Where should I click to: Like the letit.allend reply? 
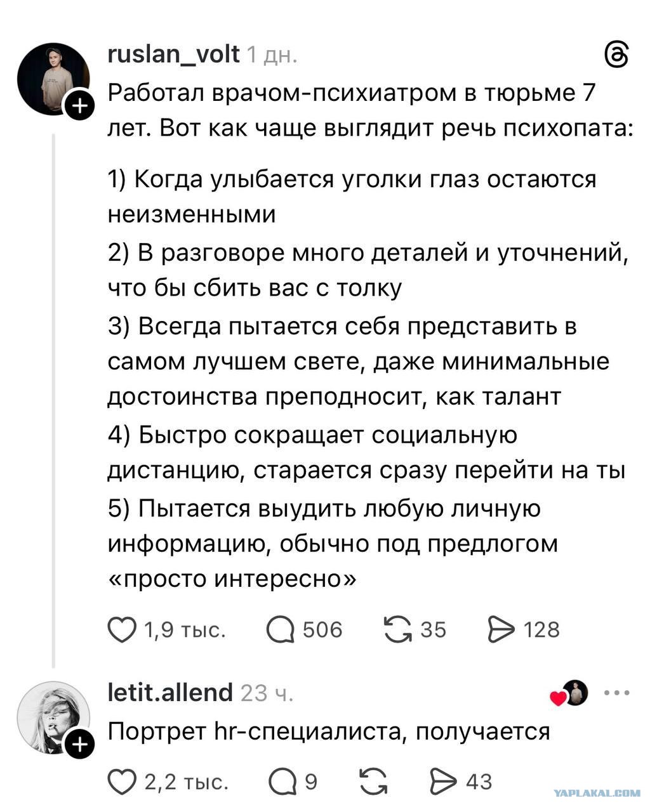[x=122, y=782]
